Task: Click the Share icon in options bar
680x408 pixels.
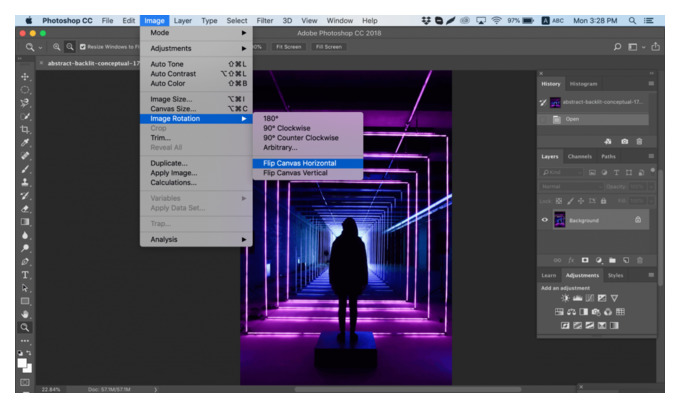Action: pyautogui.click(x=655, y=46)
